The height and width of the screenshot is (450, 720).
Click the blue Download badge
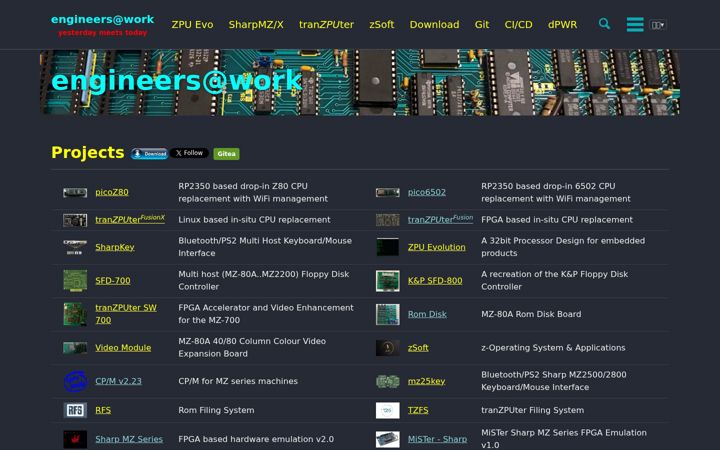(x=150, y=154)
